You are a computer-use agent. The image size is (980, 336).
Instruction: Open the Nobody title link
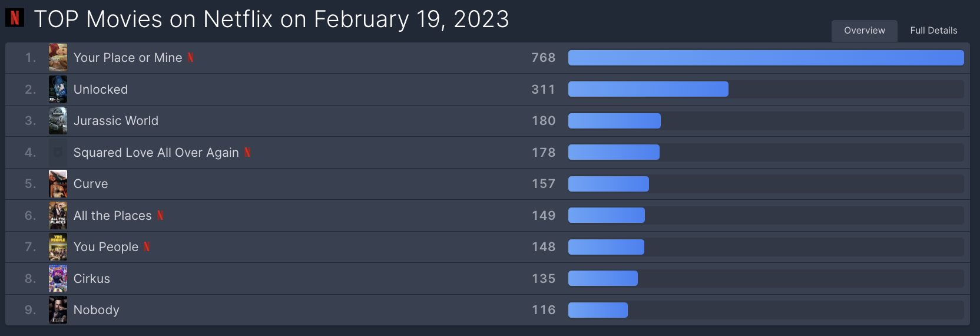click(x=97, y=310)
